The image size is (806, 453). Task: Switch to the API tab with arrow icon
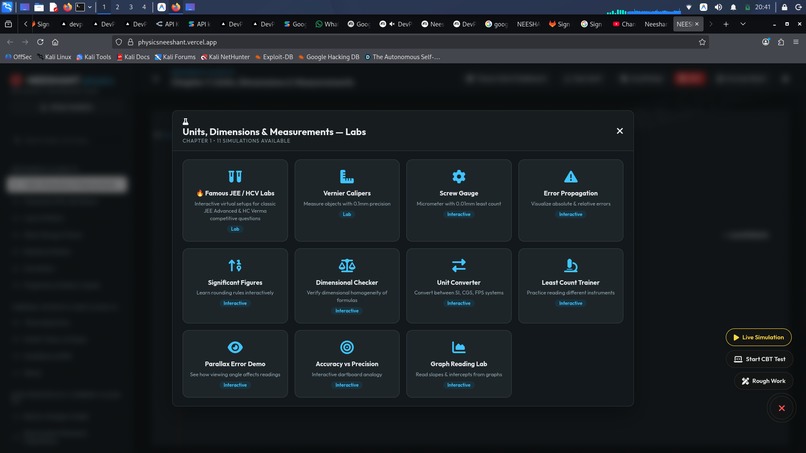coord(168,24)
